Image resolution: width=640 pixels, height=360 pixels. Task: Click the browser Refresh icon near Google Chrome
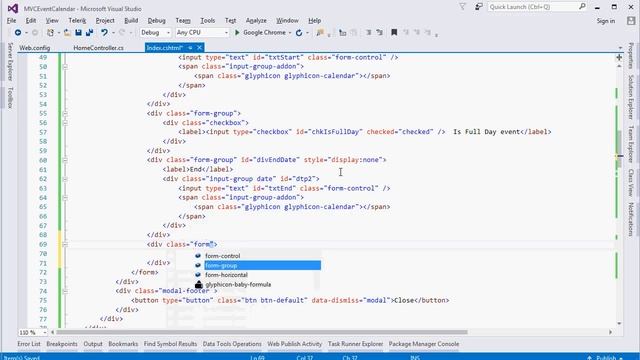[299, 33]
